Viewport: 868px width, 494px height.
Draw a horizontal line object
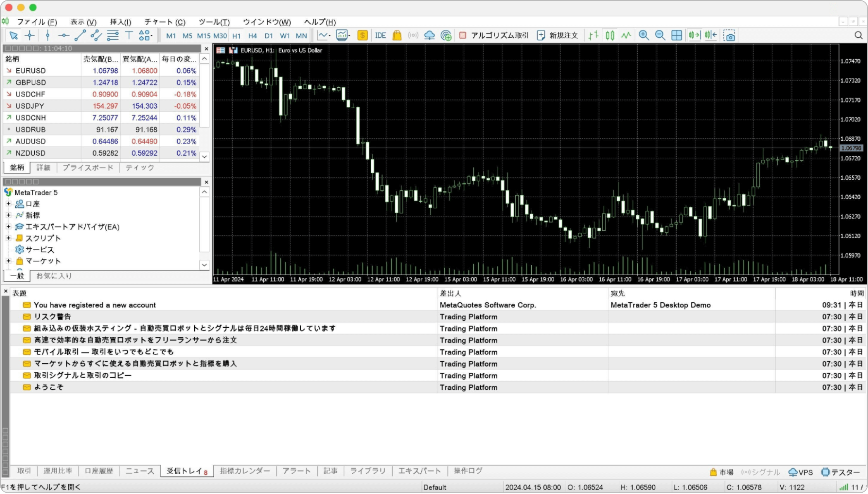tap(64, 36)
